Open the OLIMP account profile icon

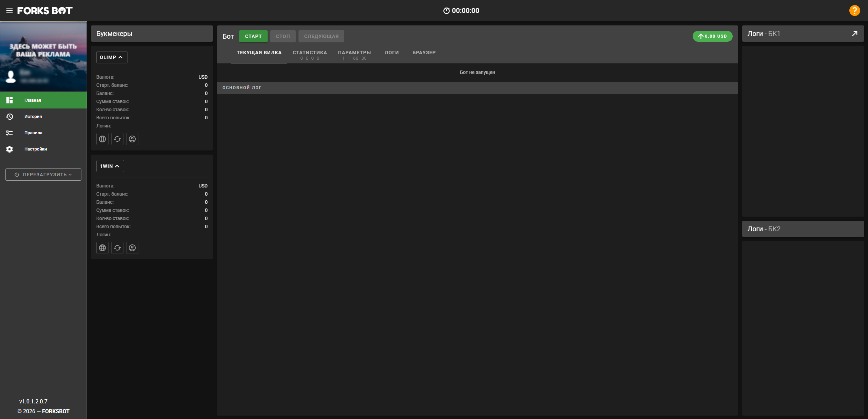tap(132, 139)
